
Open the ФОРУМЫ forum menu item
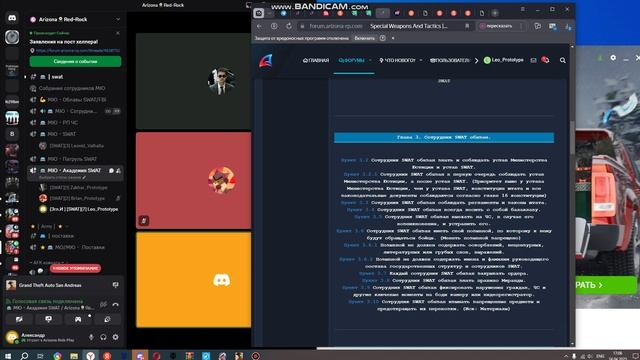pyautogui.click(x=351, y=60)
